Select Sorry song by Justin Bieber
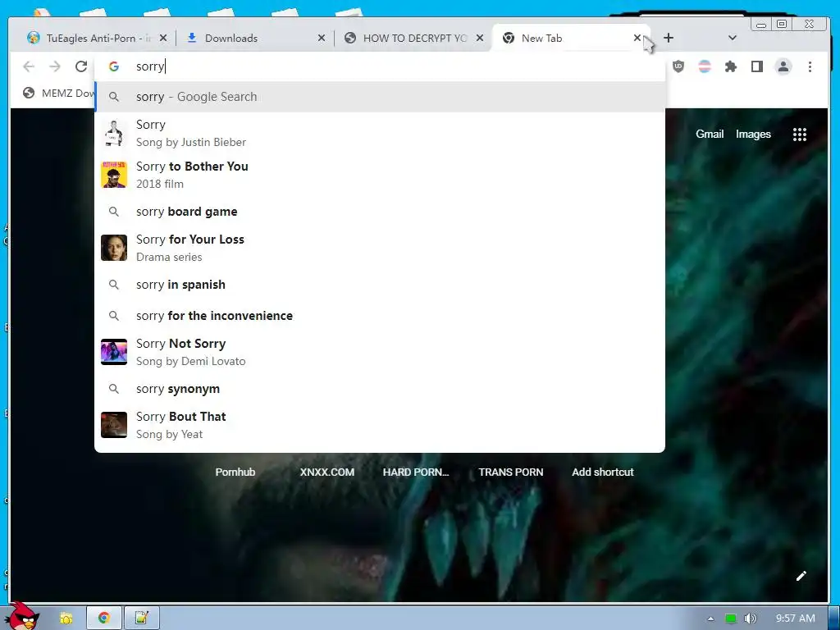The image size is (840, 630). pyautogui.click(x=380, y=134)
